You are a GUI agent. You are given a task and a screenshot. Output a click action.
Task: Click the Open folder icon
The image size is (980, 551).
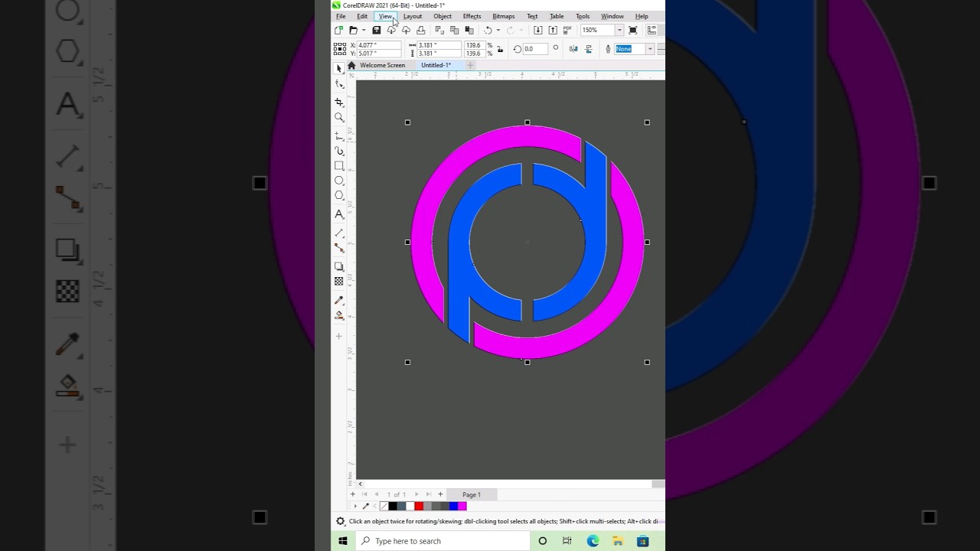[353, 30]
